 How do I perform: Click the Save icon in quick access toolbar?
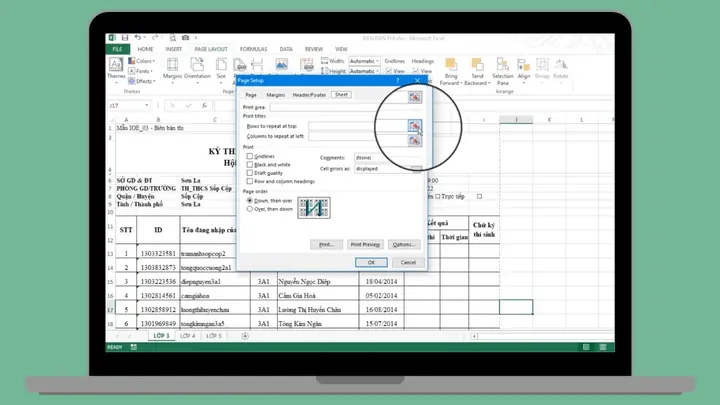point(124,38)
